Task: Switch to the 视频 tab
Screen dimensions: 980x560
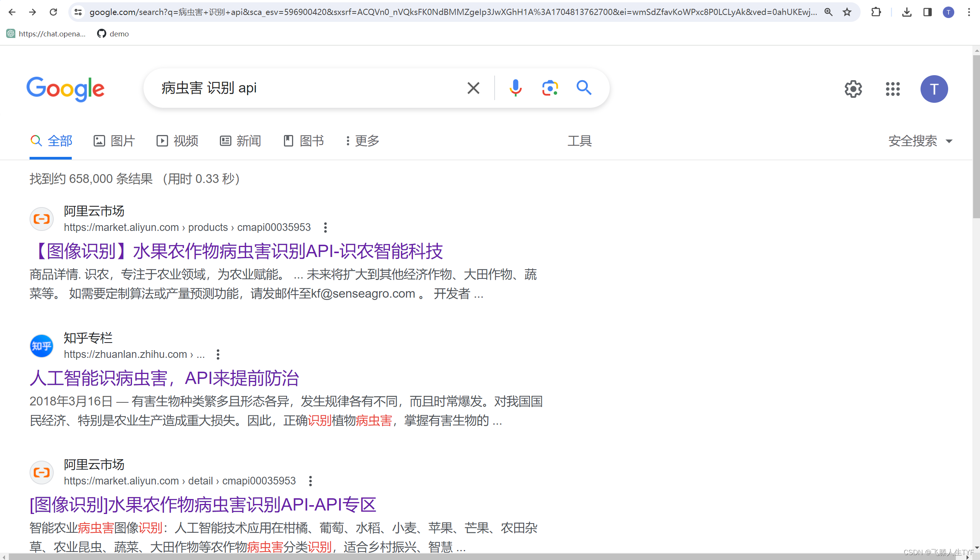Action: click(x=177, y=141)
